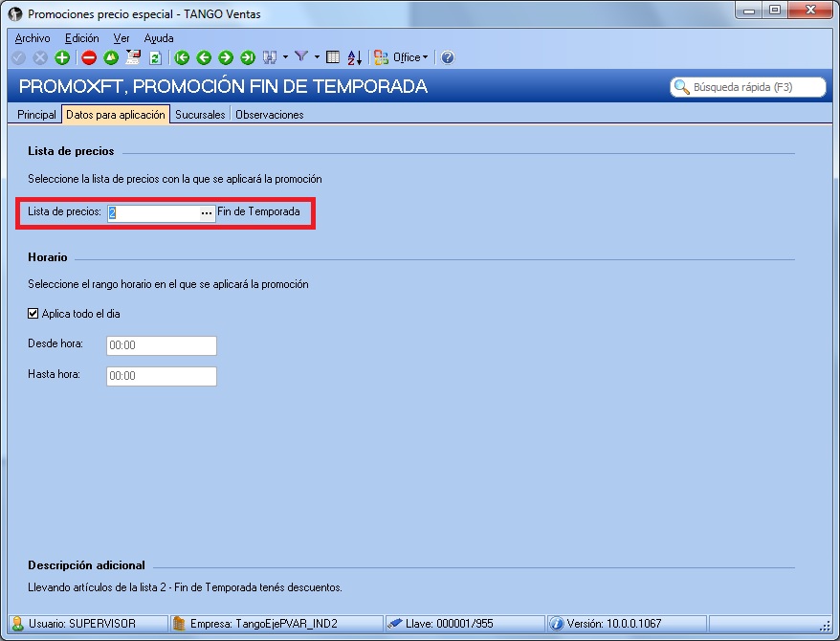Refresh data with green arrows document icon
Screen dimensions: 840x641
pyautogui.click(x=155, y=57)
